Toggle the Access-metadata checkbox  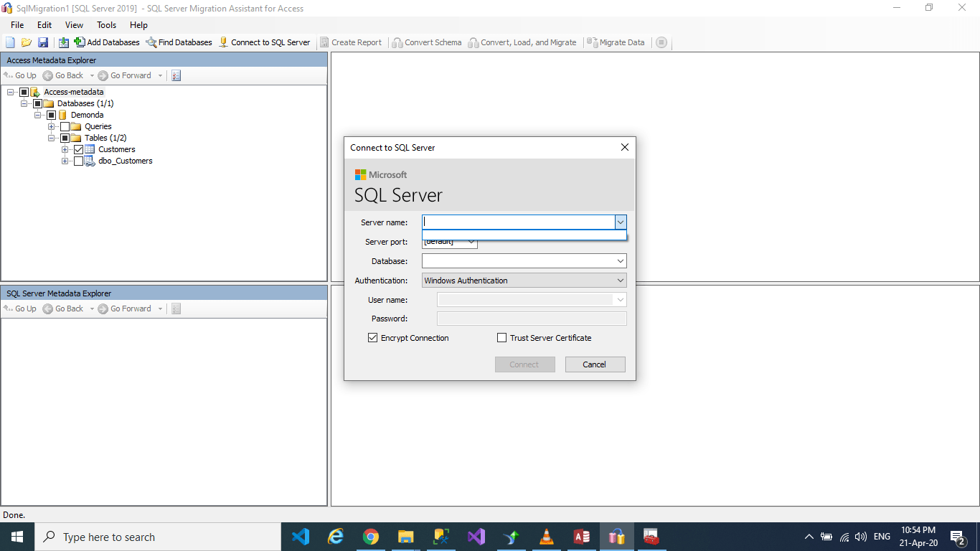tap(24, 92)
